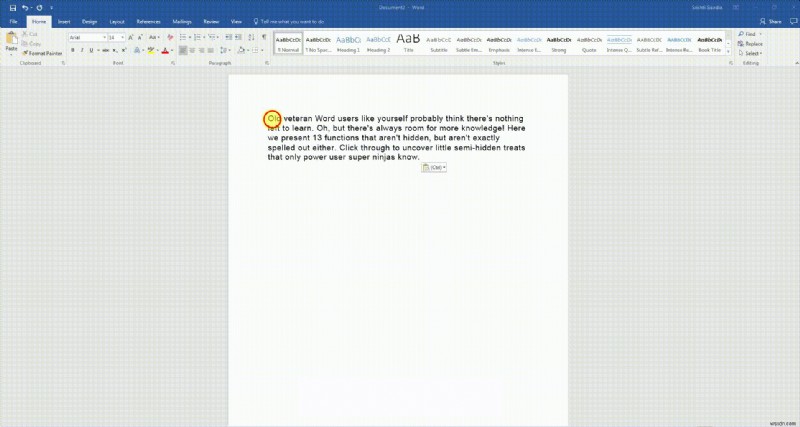Apply the Book Title style
Screen dimensions: 800x427
pyautogui.click(x=710, y=43)
